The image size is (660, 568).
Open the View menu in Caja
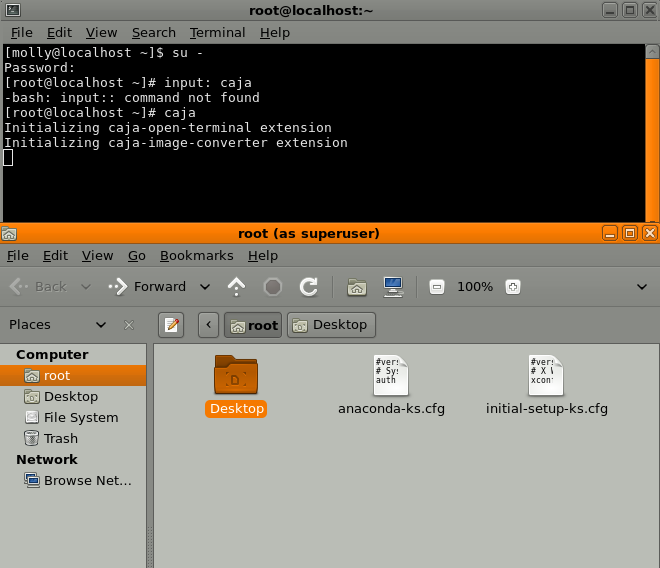tap(97, 256)
